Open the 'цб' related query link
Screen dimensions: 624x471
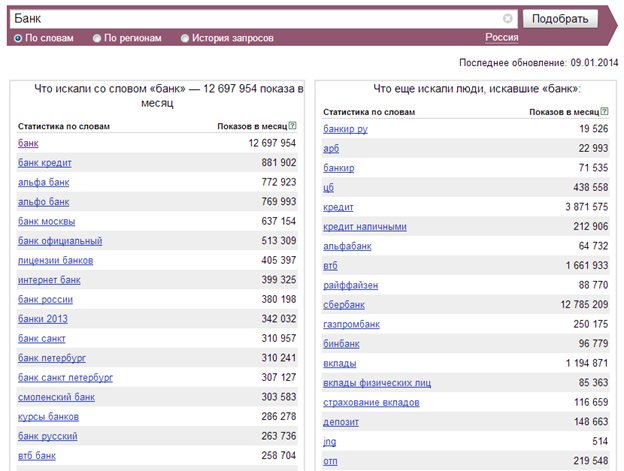tap(328, 187)
